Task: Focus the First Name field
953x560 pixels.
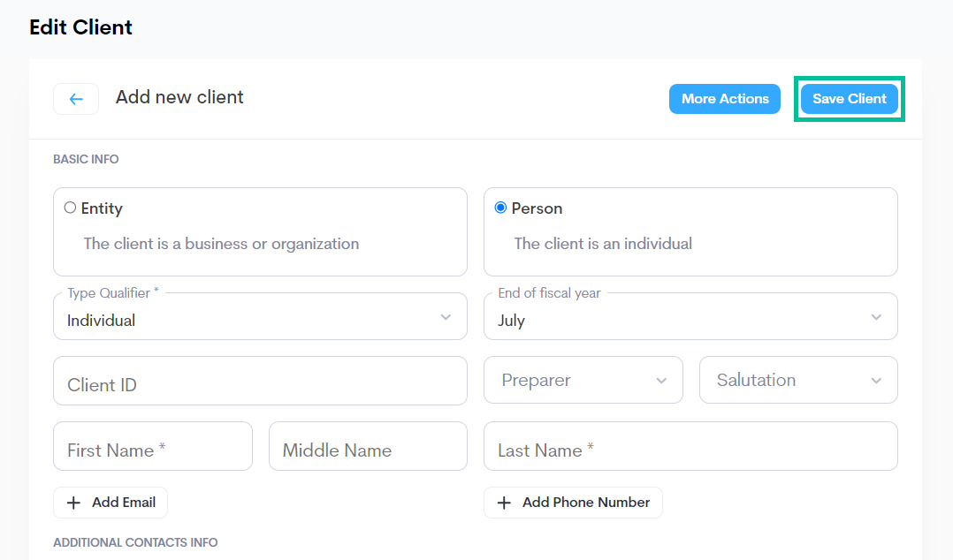Action: click(x=153, y=446)
